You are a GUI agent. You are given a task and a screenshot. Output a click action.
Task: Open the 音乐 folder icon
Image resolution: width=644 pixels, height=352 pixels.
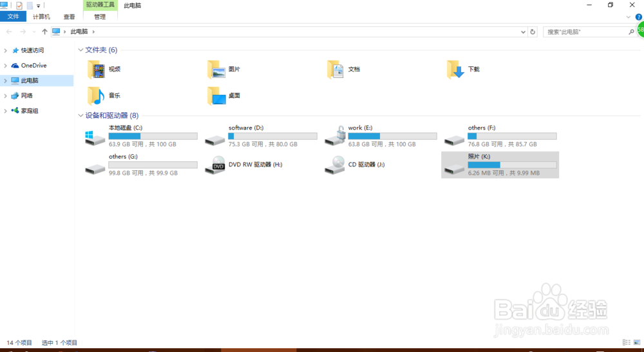pos(96,96)
